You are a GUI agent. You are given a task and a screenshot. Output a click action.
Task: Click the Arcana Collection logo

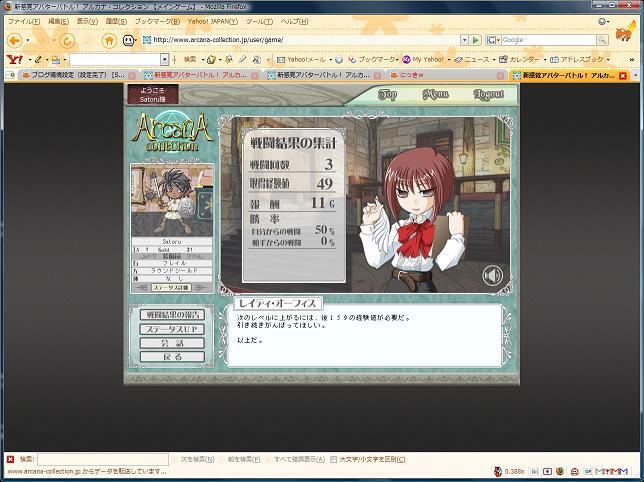172,131
